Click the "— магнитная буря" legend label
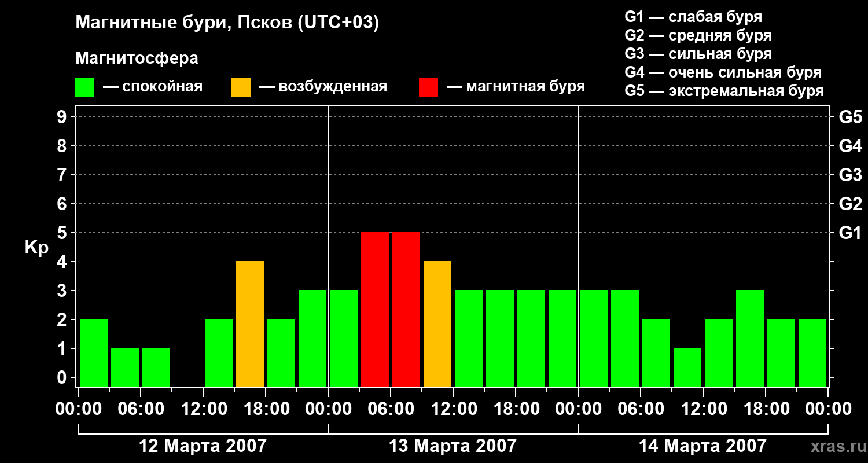This screenshot has height=463, width=868. tap(516, 87)
